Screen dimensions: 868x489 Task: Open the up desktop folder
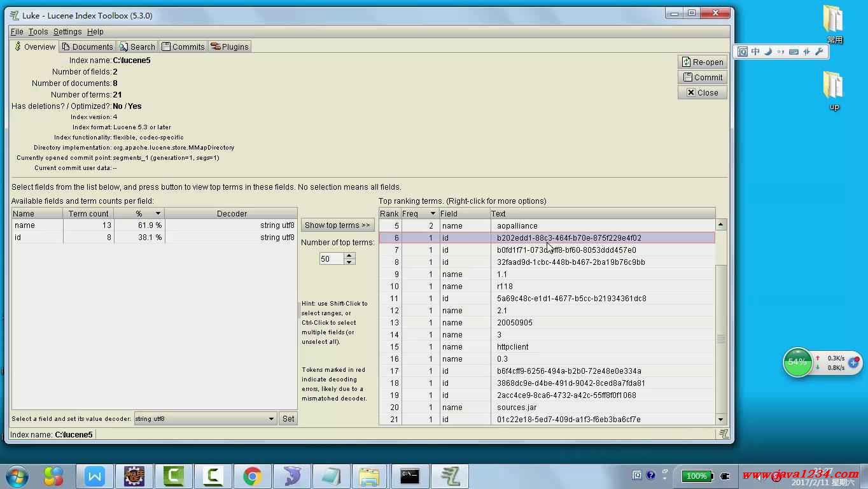(x=834, y=91)
